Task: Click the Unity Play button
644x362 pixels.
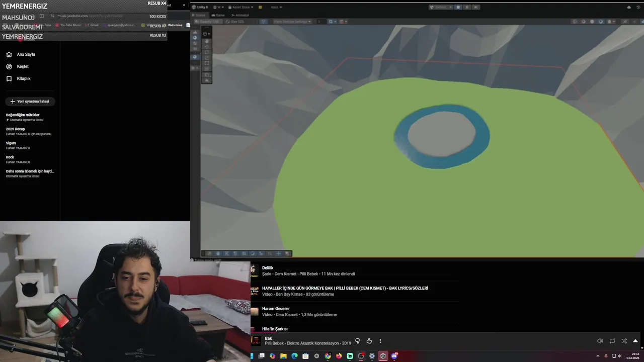Action: click(x=458, y=7)
